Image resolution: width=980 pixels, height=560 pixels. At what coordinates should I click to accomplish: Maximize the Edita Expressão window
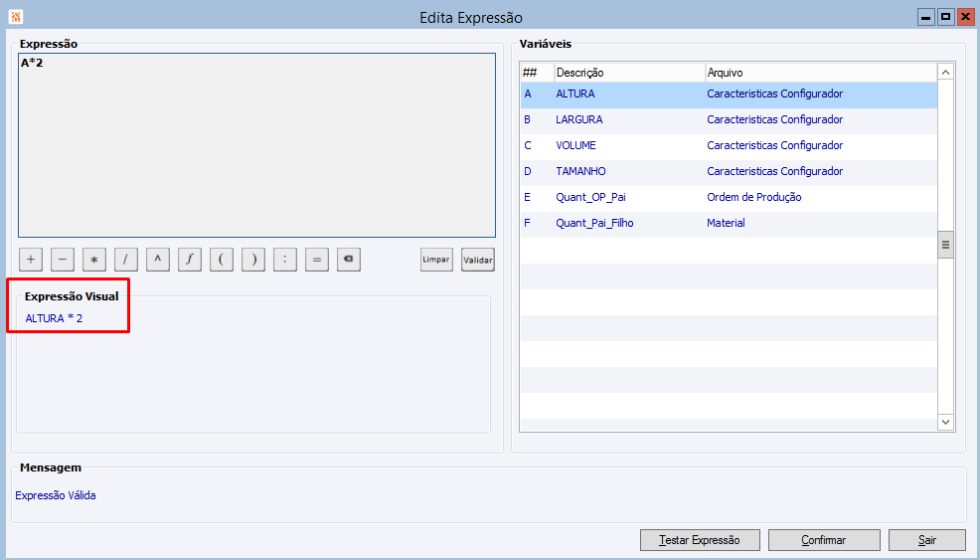point(945,17)
